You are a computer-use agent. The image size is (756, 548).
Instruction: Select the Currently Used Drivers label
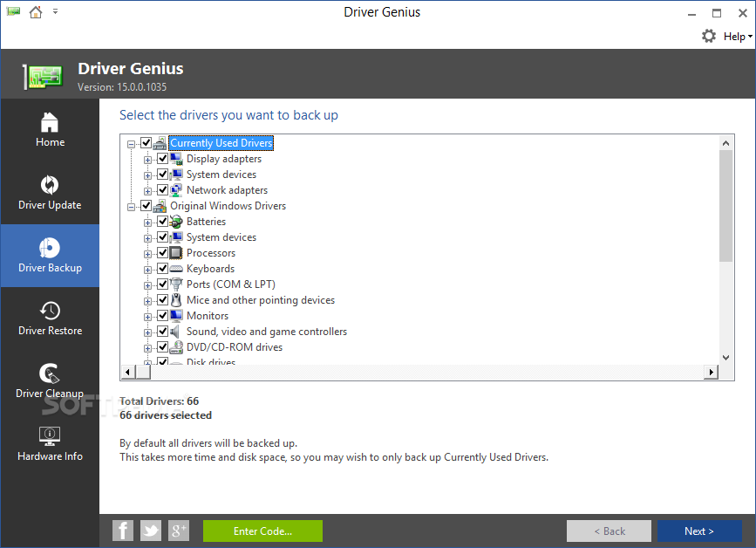click(221, 143)
